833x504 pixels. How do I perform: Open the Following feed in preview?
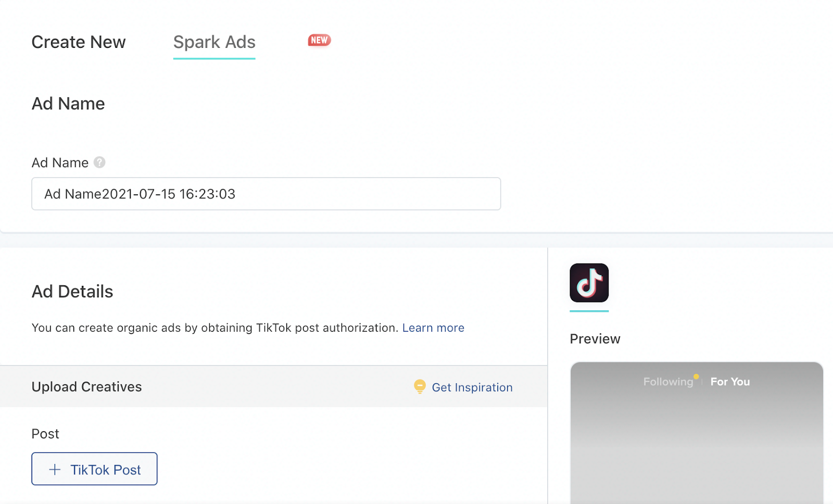[668, 382]
